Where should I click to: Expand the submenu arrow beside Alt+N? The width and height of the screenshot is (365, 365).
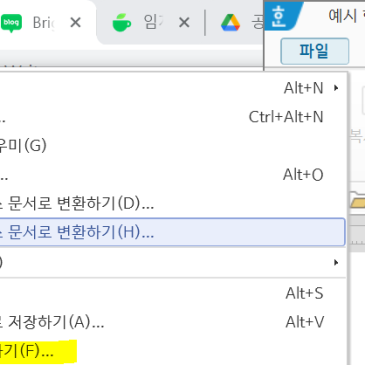pos(336,88)
